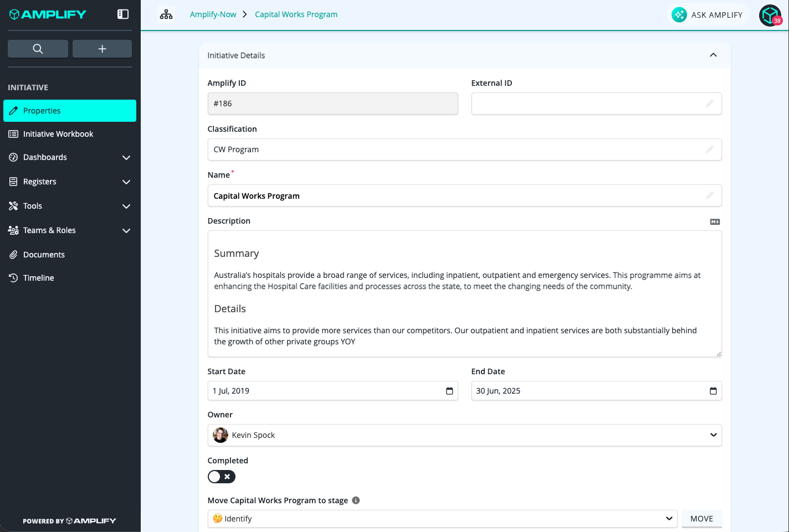Open the user avatar with notifications

pos(770,16)
